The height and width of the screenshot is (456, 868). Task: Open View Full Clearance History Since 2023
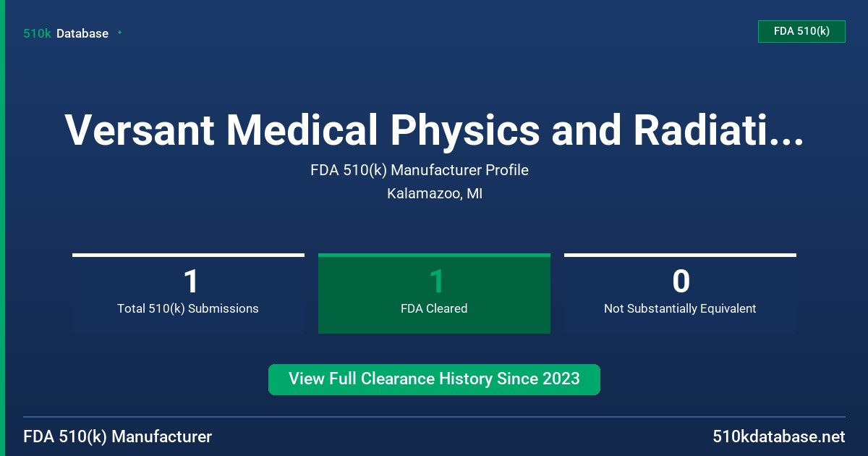(x=434, y=379)
